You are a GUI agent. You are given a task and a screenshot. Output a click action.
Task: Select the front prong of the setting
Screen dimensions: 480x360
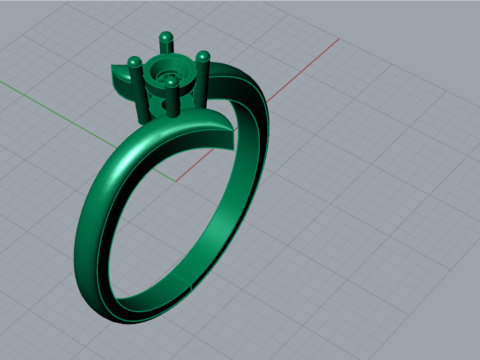pos(172,98)
